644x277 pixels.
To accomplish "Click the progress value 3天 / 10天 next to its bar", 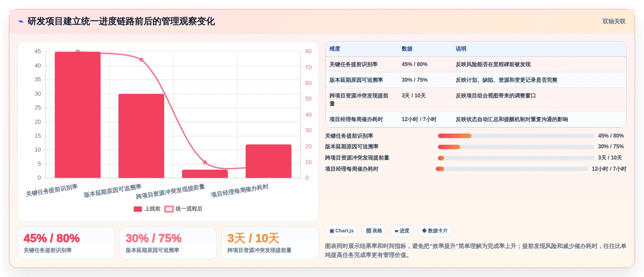I will pyautogui.click(x=610, y=158).
